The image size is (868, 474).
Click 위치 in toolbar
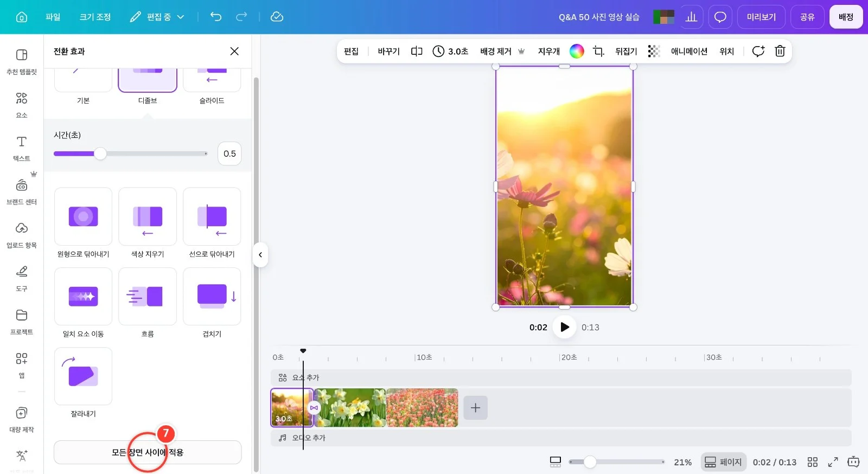726,51
